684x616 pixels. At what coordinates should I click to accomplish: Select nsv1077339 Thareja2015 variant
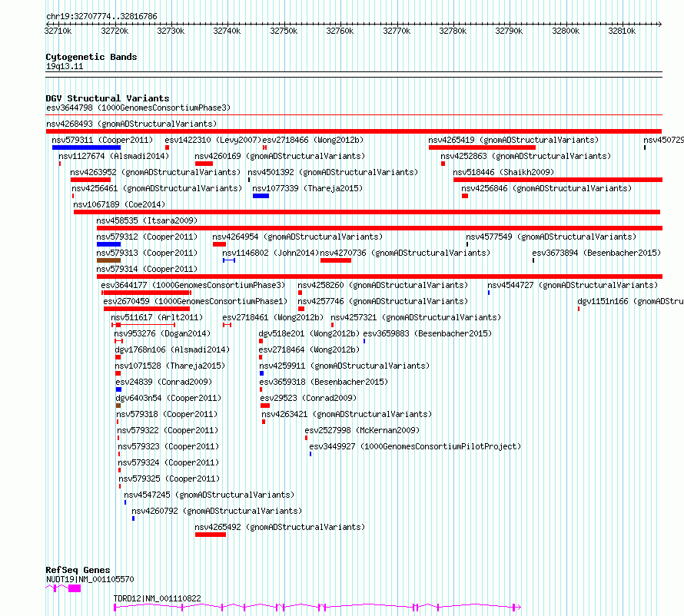pyautogui.click(x=307, y=188)
